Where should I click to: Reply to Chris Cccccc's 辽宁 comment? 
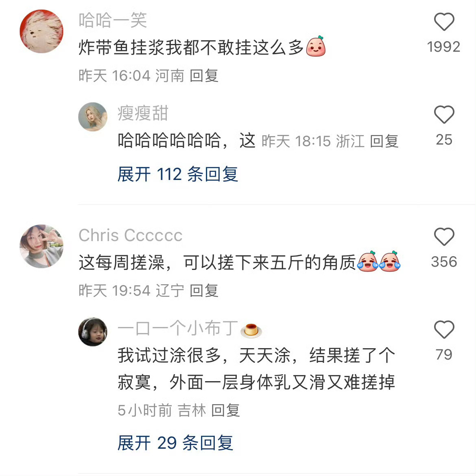(204, 291)
